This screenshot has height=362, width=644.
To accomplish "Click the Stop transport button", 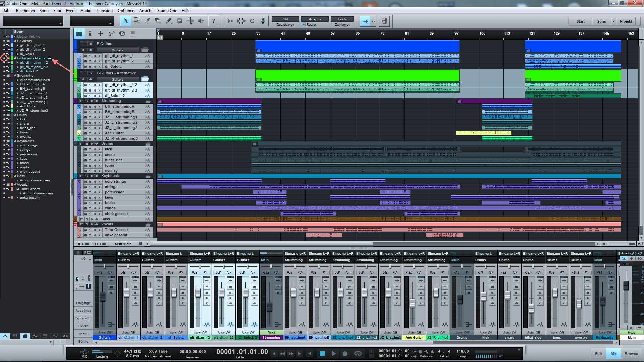I will 322,353.
